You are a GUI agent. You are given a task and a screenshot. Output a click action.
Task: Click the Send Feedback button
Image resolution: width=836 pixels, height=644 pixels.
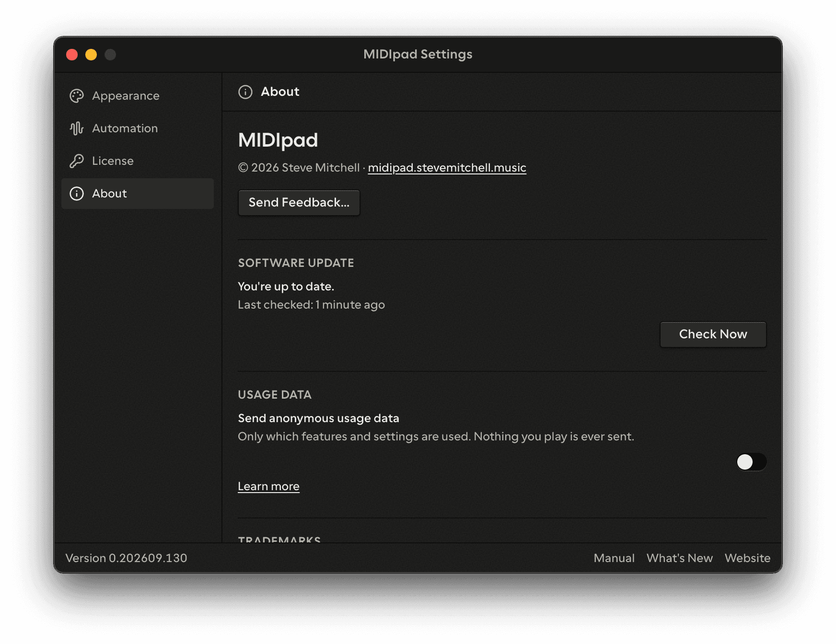coord(299,203)
